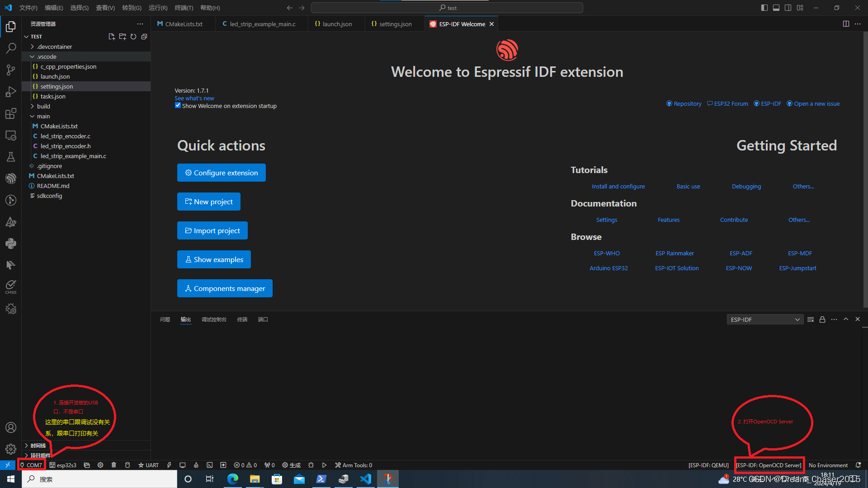Collapse all folders in explorer

(144, 37)
